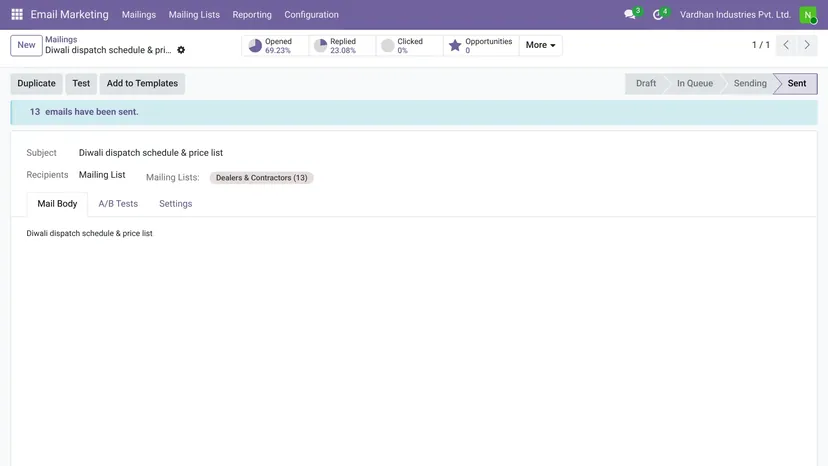
Task: Click the Duplicate button
Action: click(x=36, y=83)
